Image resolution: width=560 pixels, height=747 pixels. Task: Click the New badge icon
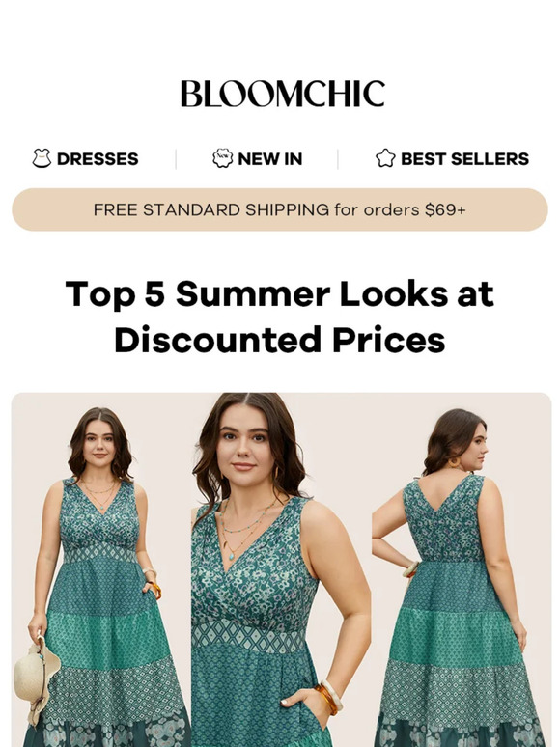coord(223,158)
